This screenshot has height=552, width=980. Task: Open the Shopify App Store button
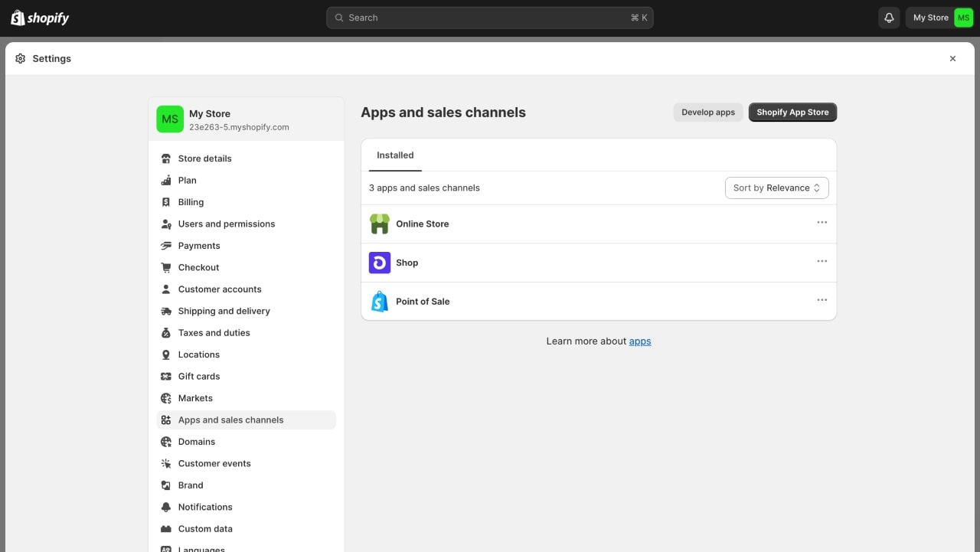tap(792, 113)
